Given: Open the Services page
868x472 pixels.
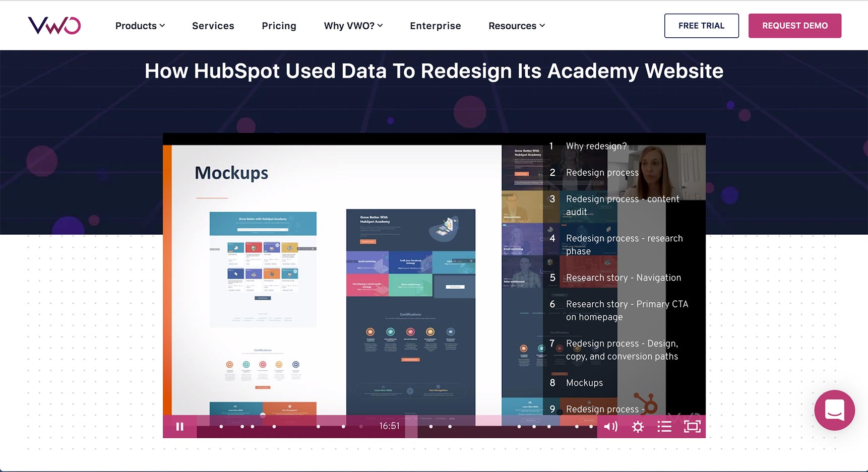Looking at the screenshot, I should 213,26.
